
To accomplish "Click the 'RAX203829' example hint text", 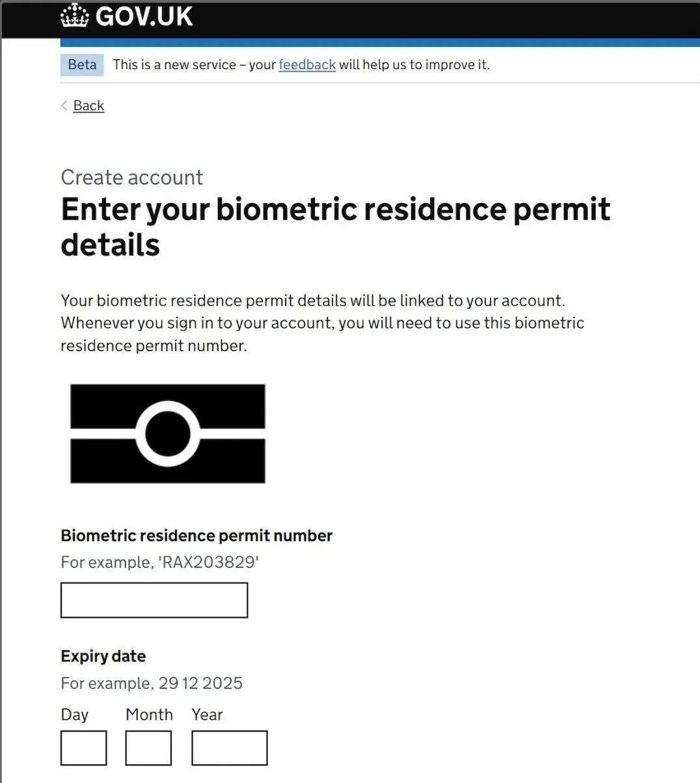I will [x=208, y=562].
